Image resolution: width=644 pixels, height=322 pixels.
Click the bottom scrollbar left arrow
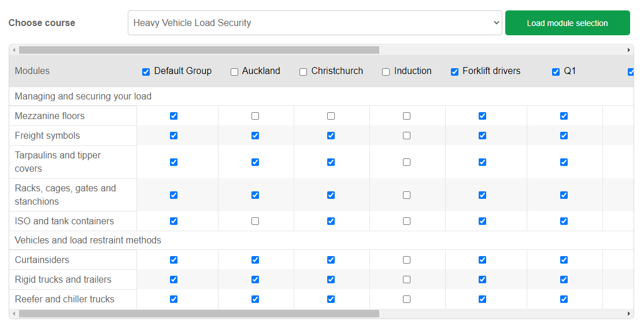point(14,314)
